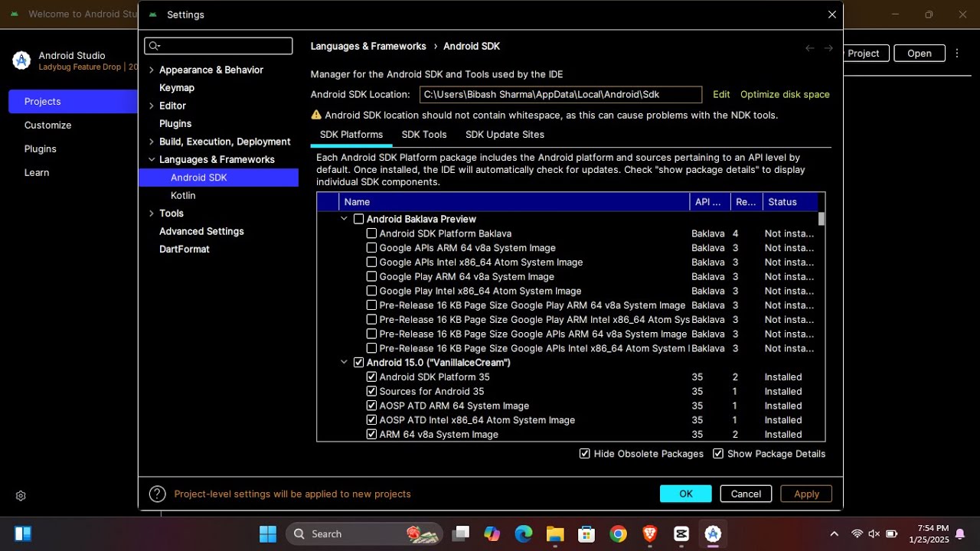Expand the Tools settings section

coord(151,214)
